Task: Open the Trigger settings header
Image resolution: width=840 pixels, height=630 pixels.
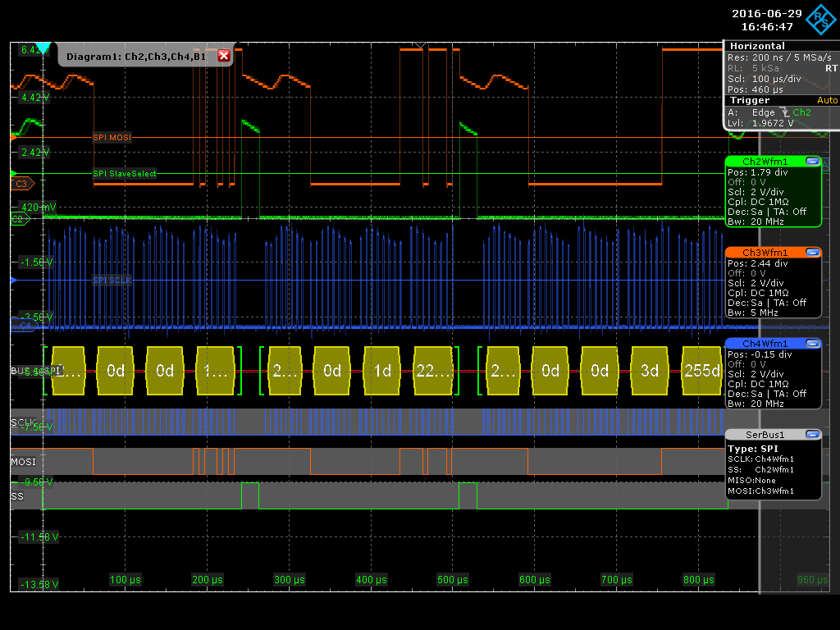Action: tap(750, 100)
